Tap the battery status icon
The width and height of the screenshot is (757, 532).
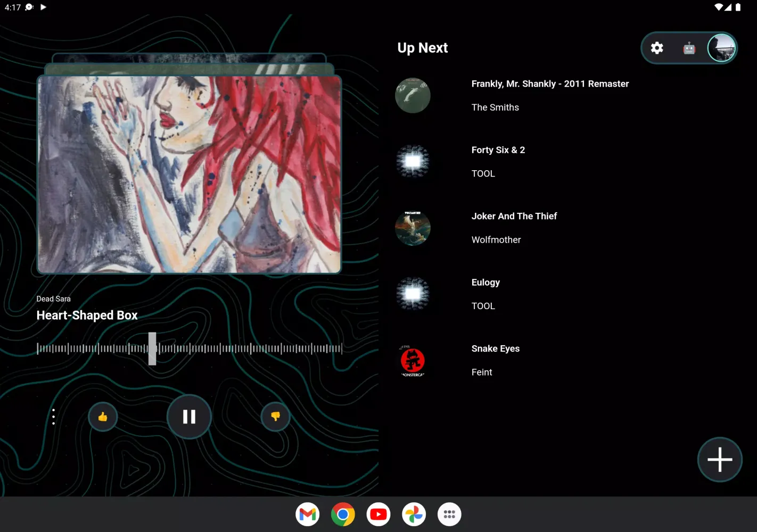(738, 7)
